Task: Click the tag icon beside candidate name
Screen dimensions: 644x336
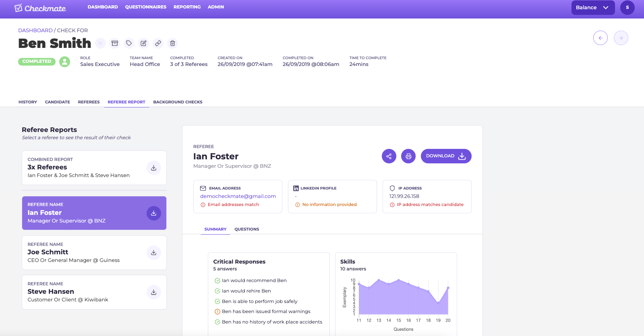Action: point(129,43)
